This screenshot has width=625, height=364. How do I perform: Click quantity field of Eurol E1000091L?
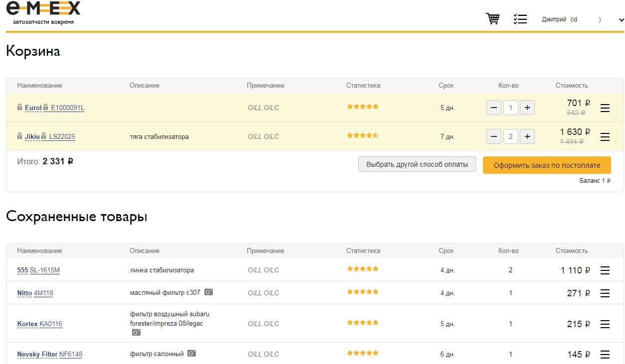coord(511,108)
